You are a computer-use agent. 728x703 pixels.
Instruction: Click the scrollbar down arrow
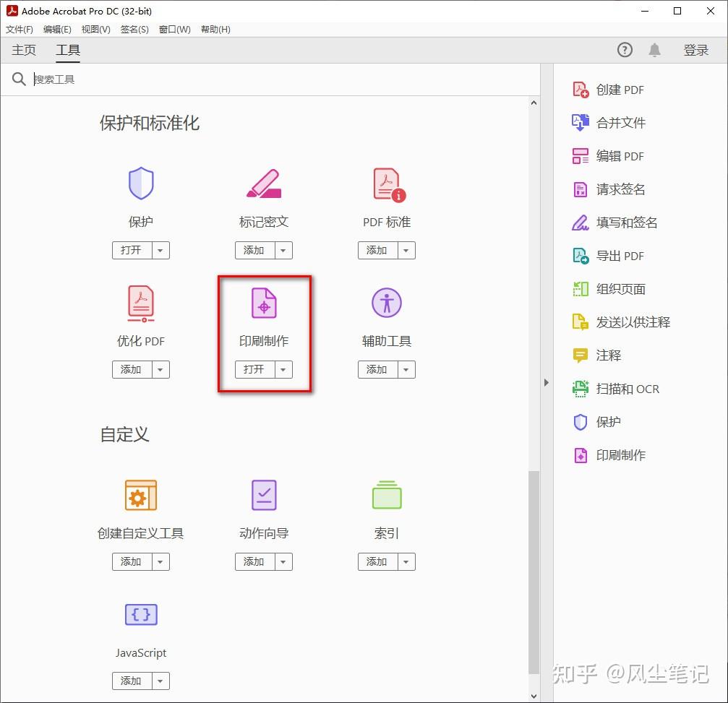pos(534,696)
